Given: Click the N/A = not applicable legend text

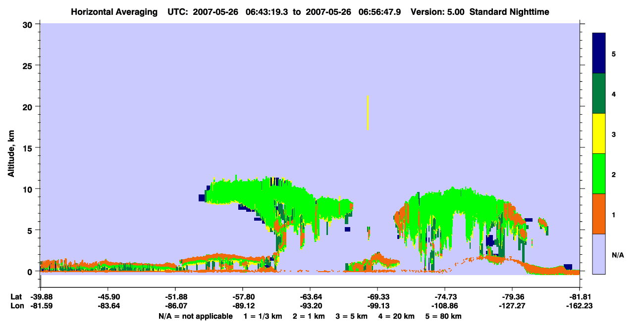Looking at the screenshot, I should coord(195,316).
